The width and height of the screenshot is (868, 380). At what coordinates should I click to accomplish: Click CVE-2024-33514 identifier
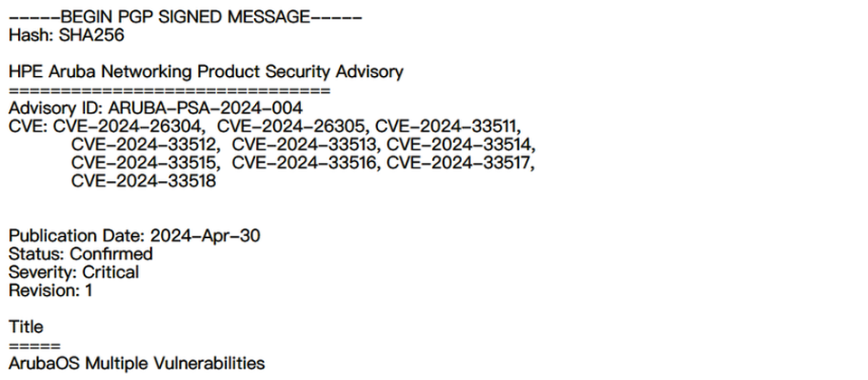pos(460,145)
